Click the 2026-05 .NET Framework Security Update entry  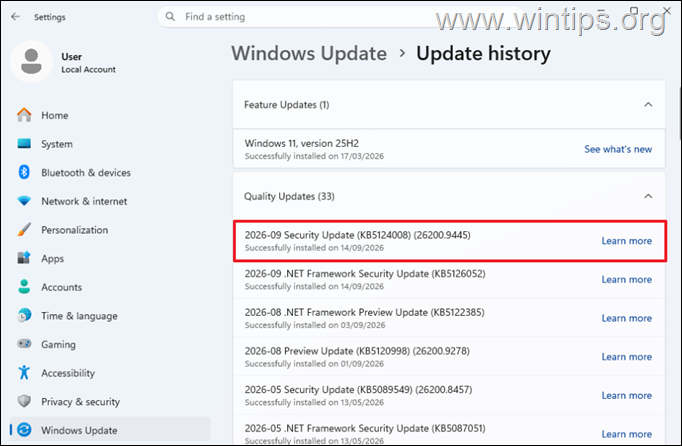(449, 431)
